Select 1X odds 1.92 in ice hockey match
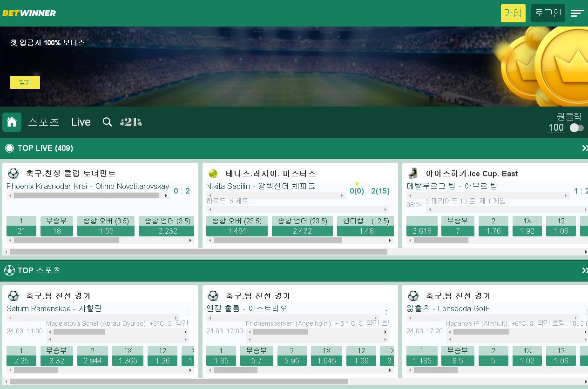Screen dimensions: 588x389 pyautogui.click(x=527, y=226)
